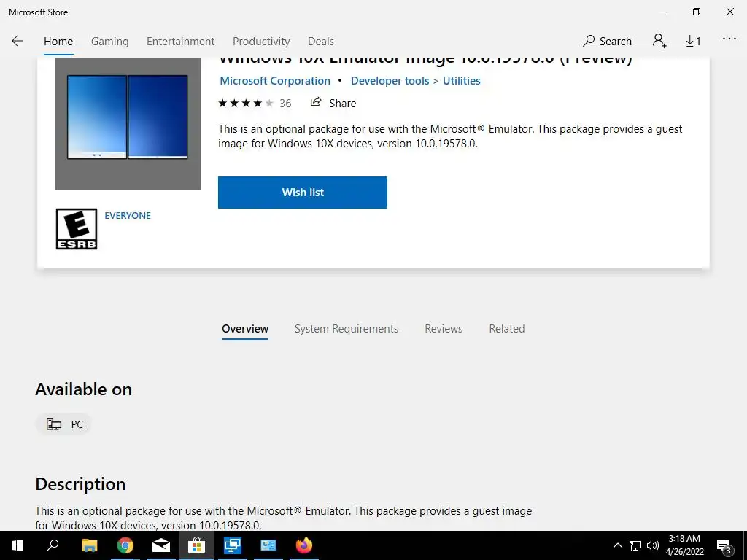Screen dimensions: 747x560
Task: Open Microsoft Corporation publisher link
Action: coord(275,81)
